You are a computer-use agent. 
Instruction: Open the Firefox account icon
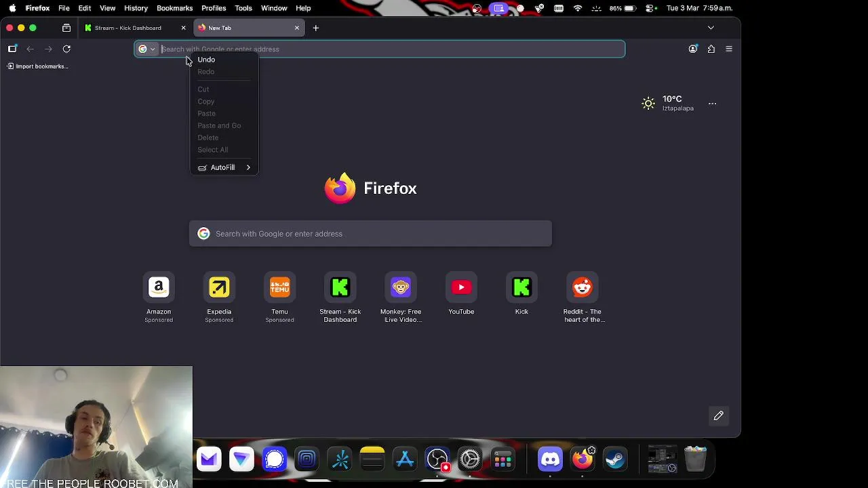692,49
